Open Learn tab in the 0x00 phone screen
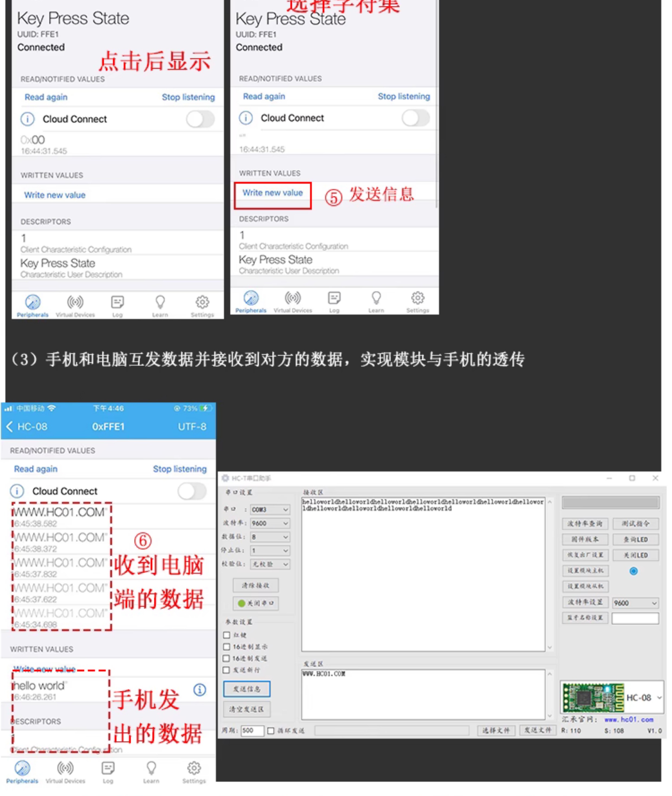This screenshot has width=672, height=796. [x=160, y=305]
